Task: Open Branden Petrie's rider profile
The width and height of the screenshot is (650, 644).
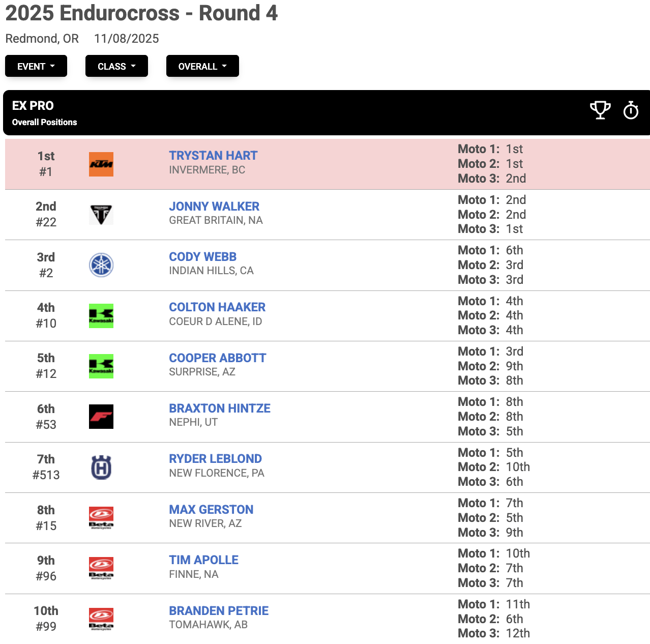Action: tap(219, 611)
